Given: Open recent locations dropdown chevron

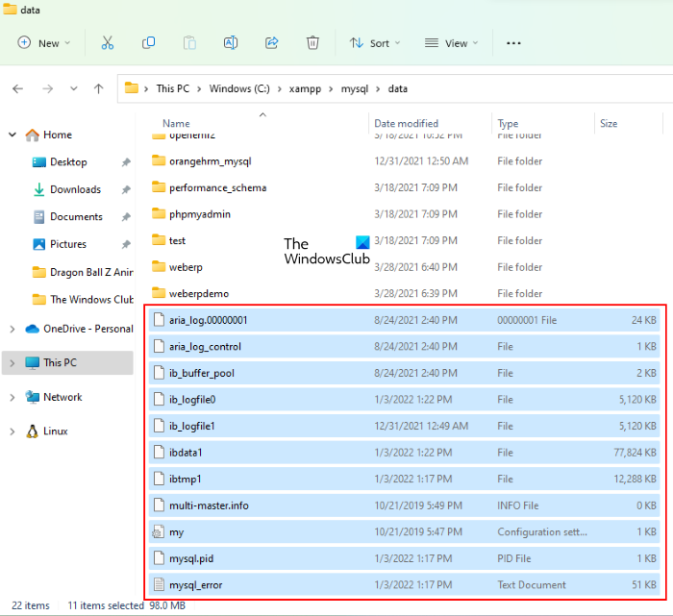Looking at the screenshot, I should pos(74,88).
